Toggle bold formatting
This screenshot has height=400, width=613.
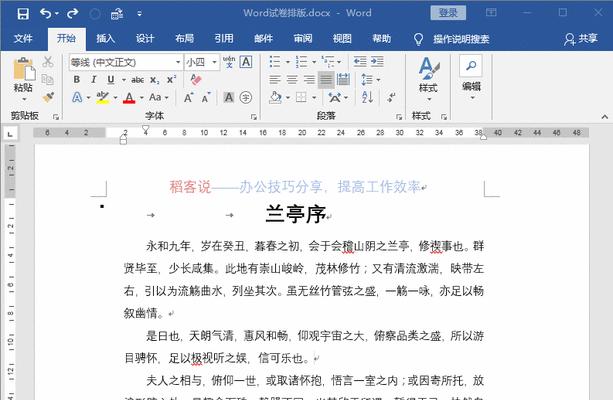pos(77,80)
